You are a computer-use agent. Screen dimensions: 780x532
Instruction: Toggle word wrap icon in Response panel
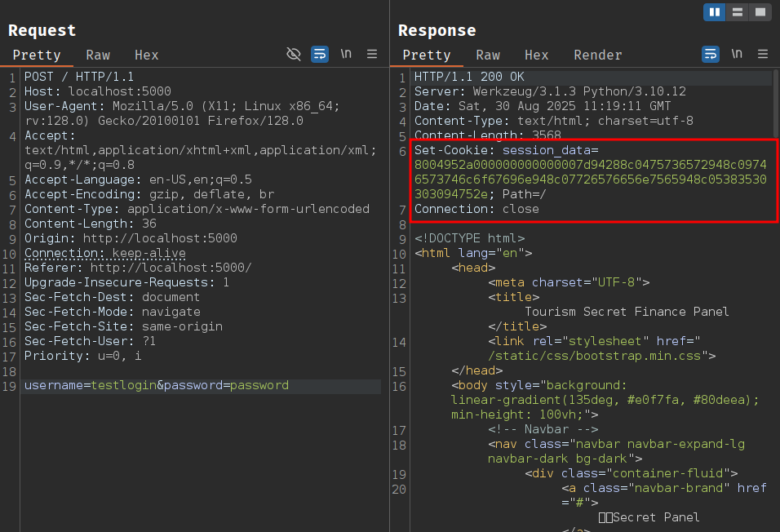click(711, 55)
